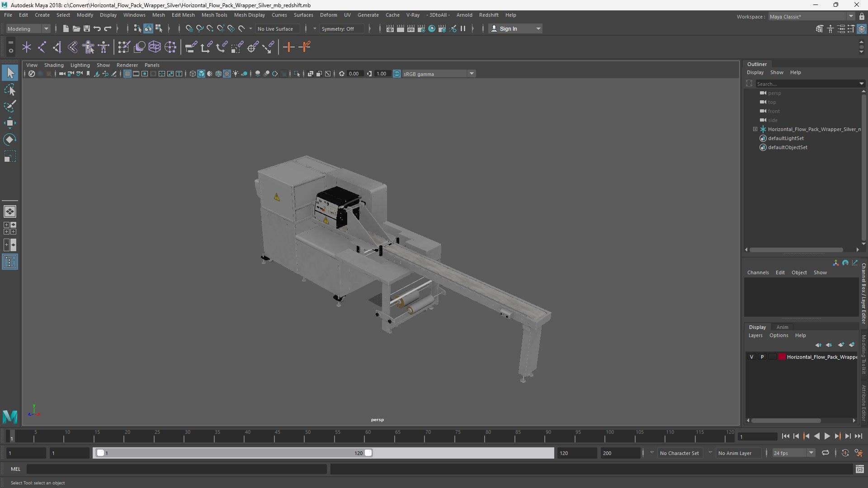Screen dimensions: 868x488
Task: Click the four-view layout icon
Action: coord(10,228)
